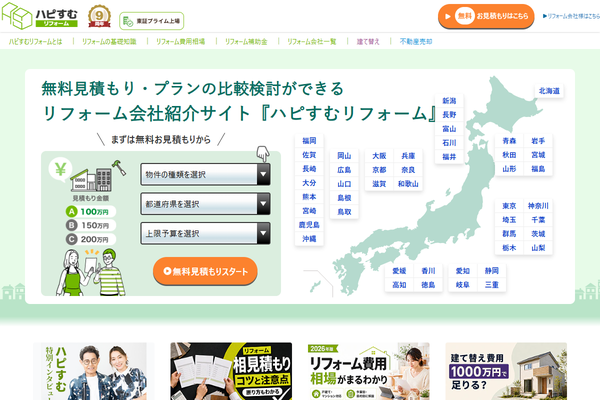Select 和歌山 prefecture link
The height and width of the screenshot is (400, 600).
408,184
